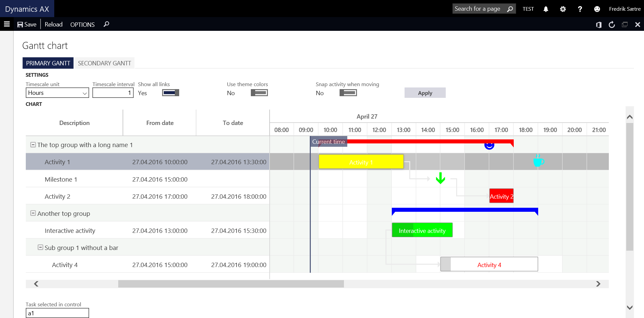The width and height of the screenshot is (644, 318).
Task: Click the help question mark icon
Action: point(580,9)
